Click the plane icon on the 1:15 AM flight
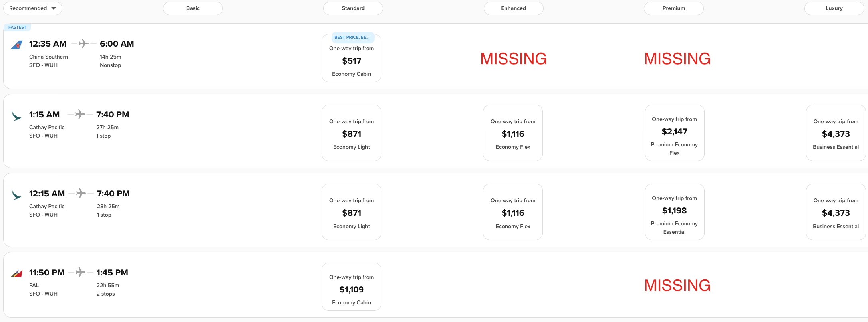Viewport: 868px width, 322px height. pos(80,114)
